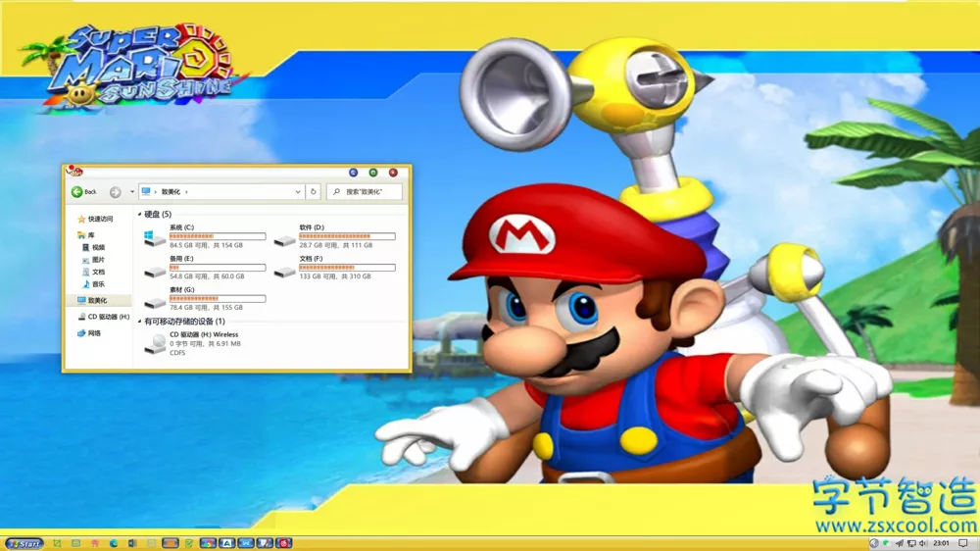Select the 文档 (F:) drive icon
The image size is (980, 551).
(x=284, y=271)
